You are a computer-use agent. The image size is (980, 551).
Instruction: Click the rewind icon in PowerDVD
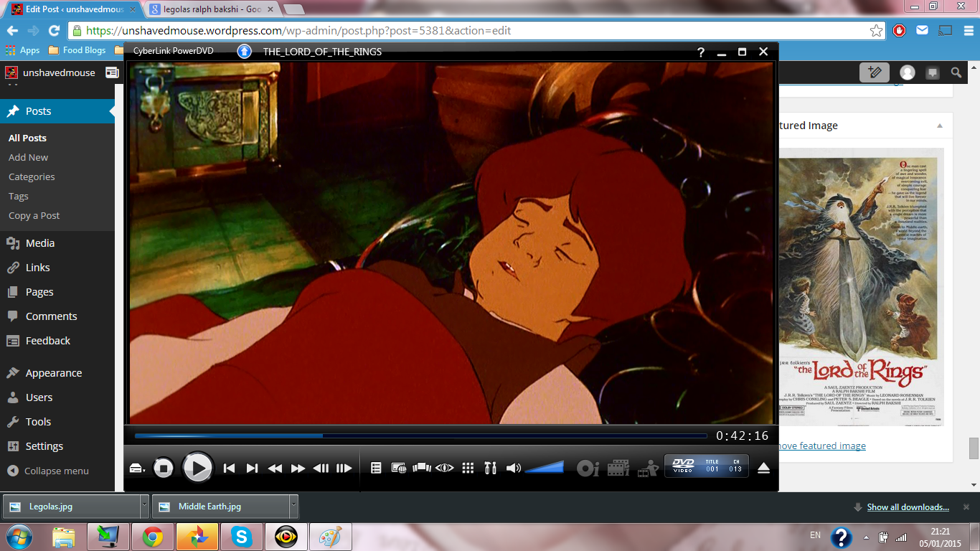(275, 468)
